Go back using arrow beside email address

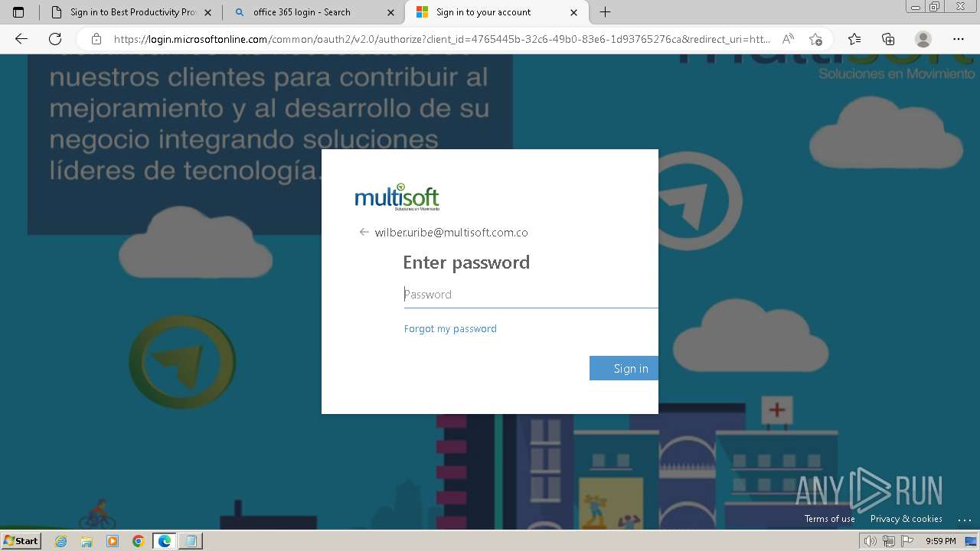364,233
